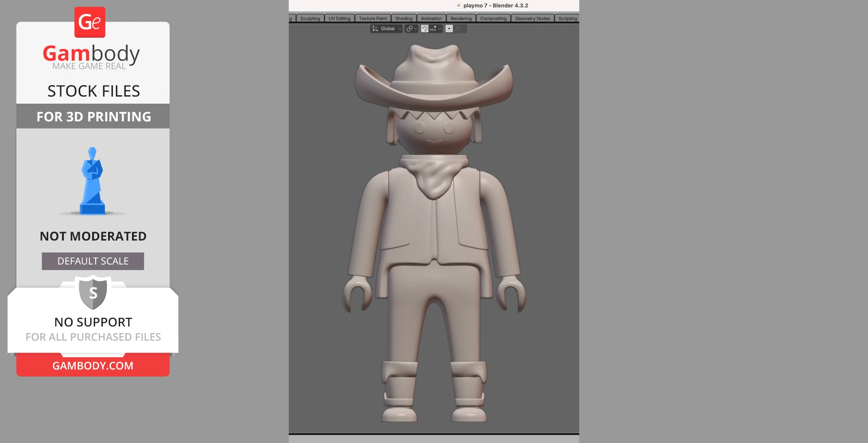Click the transform pivot point icon
Viewport: 868px width, 443px height.
[410, 28]
